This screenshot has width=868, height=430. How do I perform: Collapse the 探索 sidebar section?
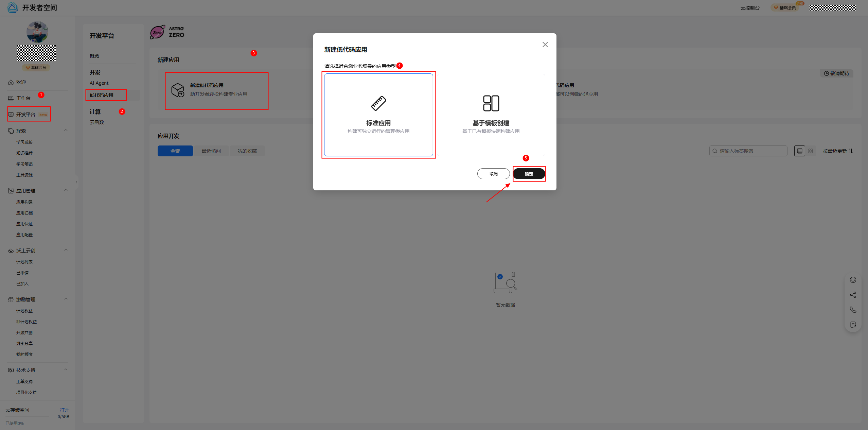tap(66, 131)
